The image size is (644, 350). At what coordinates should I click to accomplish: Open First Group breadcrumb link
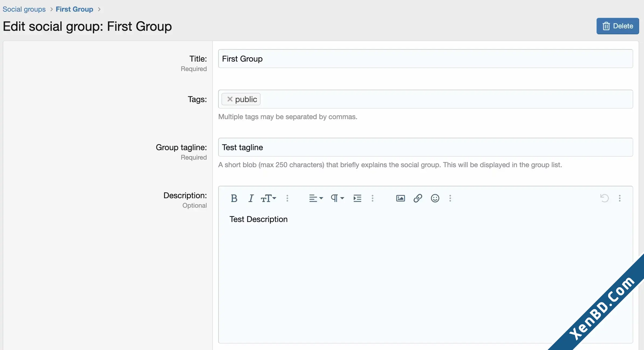tap(74, 9)
